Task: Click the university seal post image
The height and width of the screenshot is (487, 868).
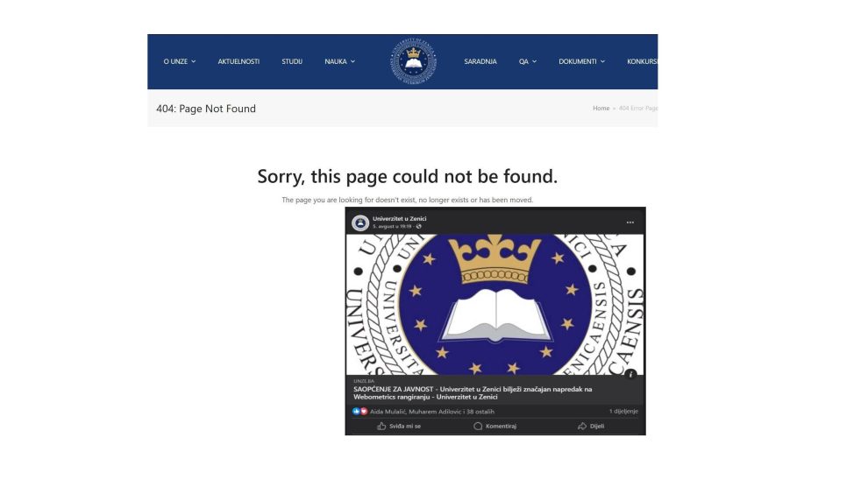Action: pyautogui.click(x=494, y=305)
